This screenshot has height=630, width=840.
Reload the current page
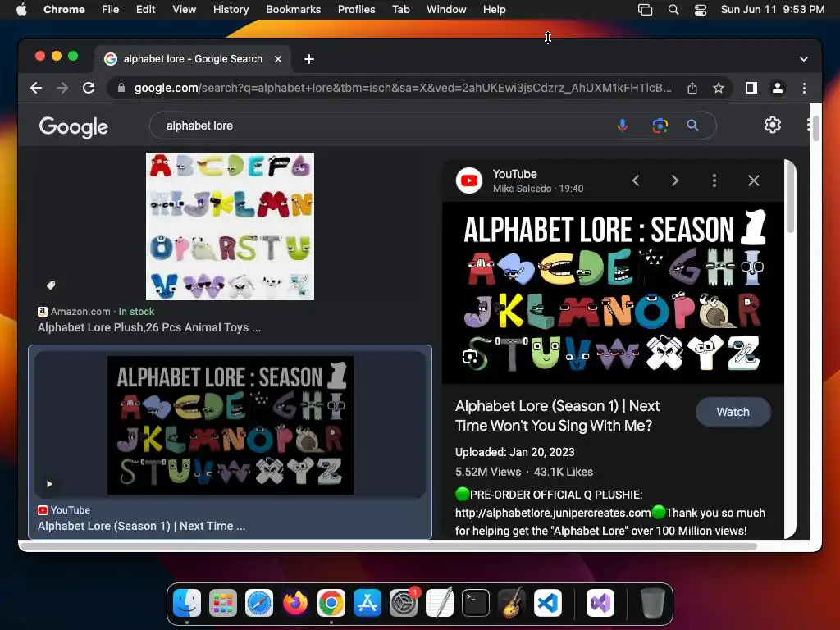89,88
